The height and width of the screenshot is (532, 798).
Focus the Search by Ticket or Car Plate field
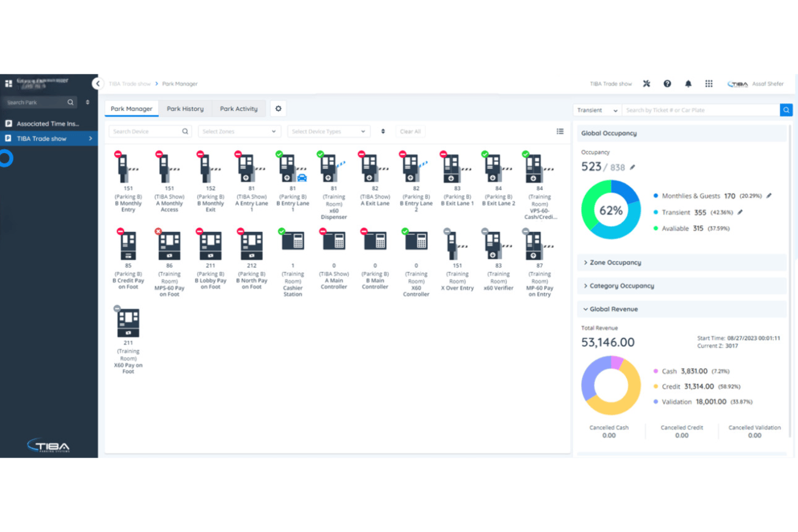[x=701, y=110]
